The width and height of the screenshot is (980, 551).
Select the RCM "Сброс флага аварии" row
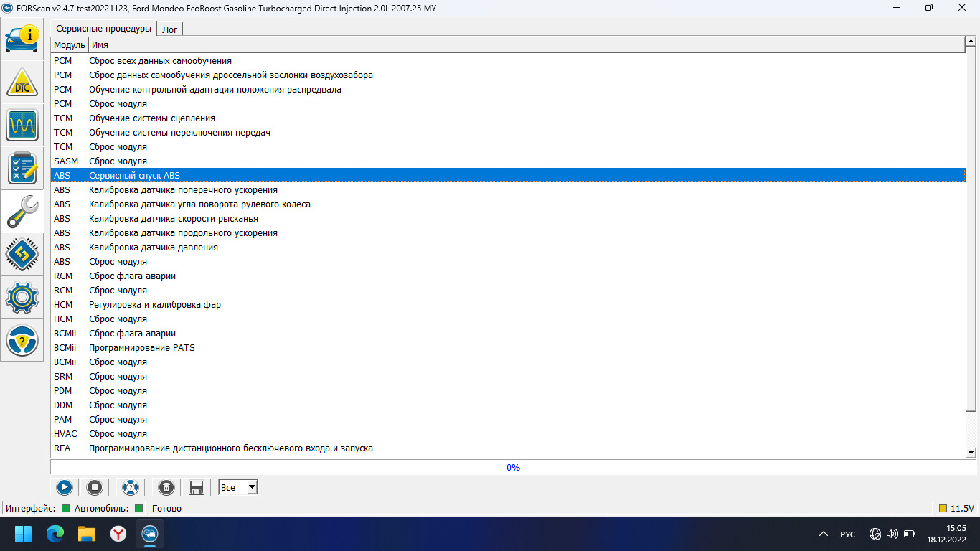508,276
